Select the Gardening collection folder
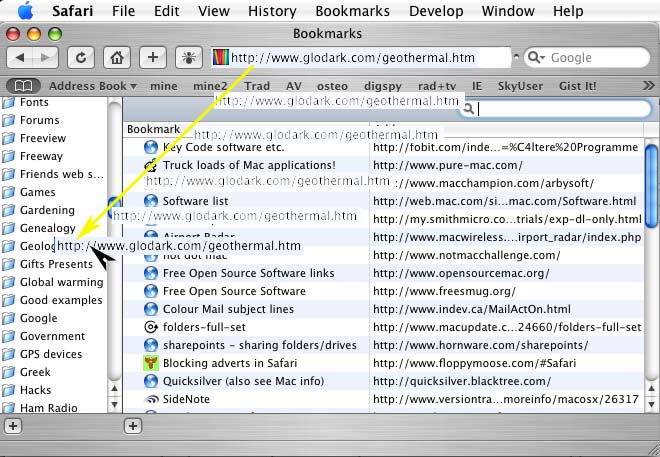The width and height of the screenshot is (660, 457). point(38,210)
